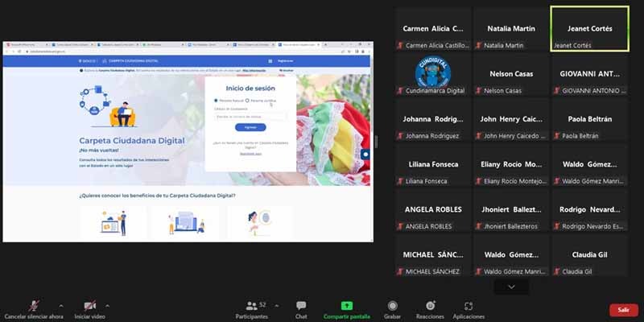Select the Persona natural radio option
Screen dimensions: 644x322
pos(216,100)
